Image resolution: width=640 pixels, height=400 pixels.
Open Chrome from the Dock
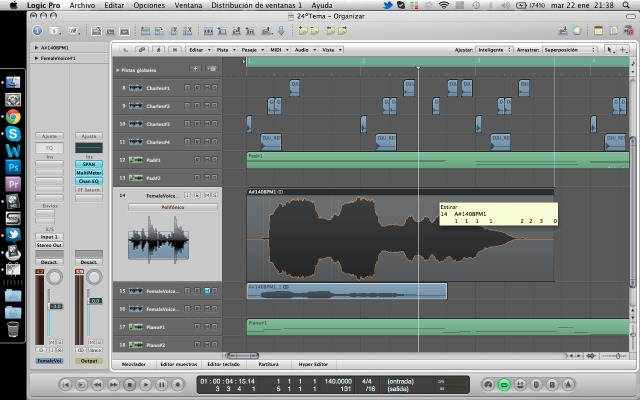click(13, 116)
